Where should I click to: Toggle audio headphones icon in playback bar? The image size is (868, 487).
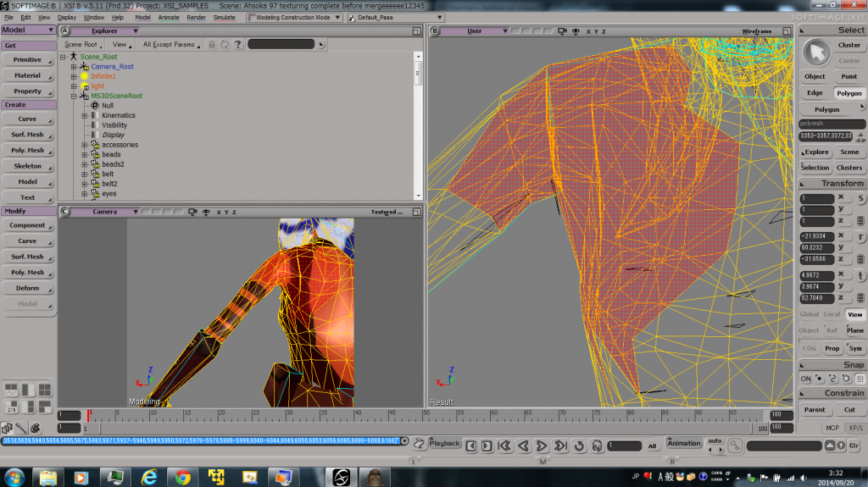(598, 445)
